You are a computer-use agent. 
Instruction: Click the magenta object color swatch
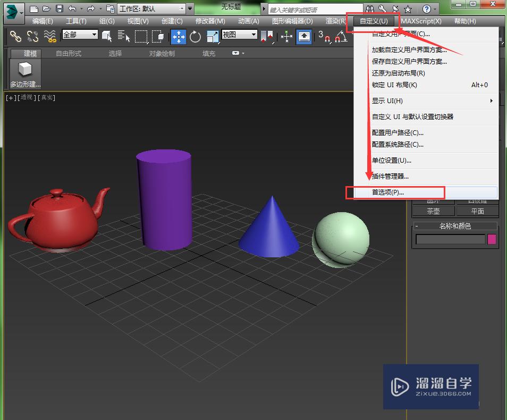click(x=492, y=239)
